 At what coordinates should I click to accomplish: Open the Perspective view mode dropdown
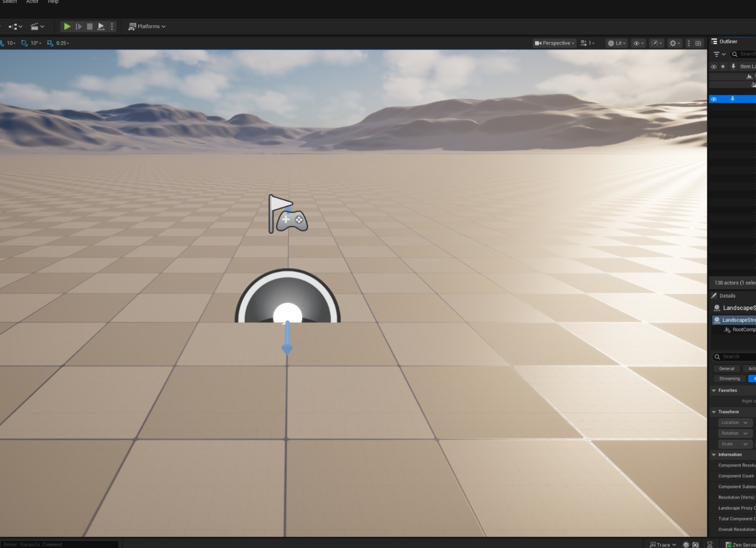coord(554,43)
